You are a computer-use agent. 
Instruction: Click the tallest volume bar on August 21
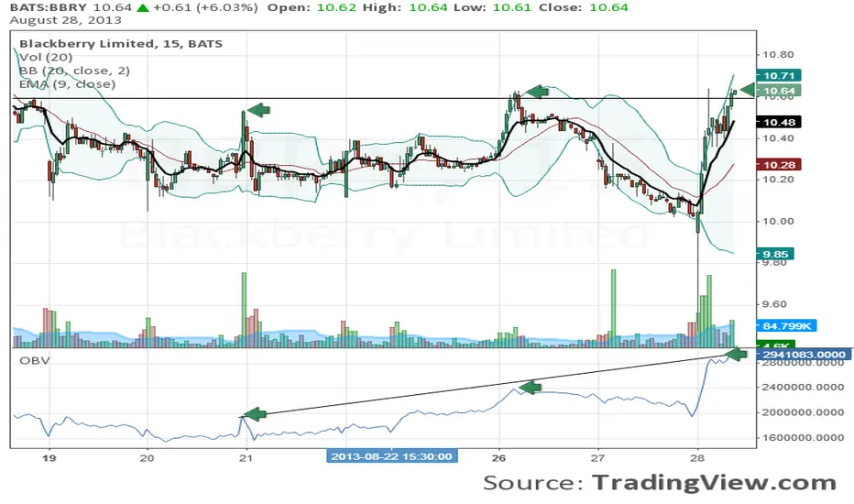coord(244,310)
